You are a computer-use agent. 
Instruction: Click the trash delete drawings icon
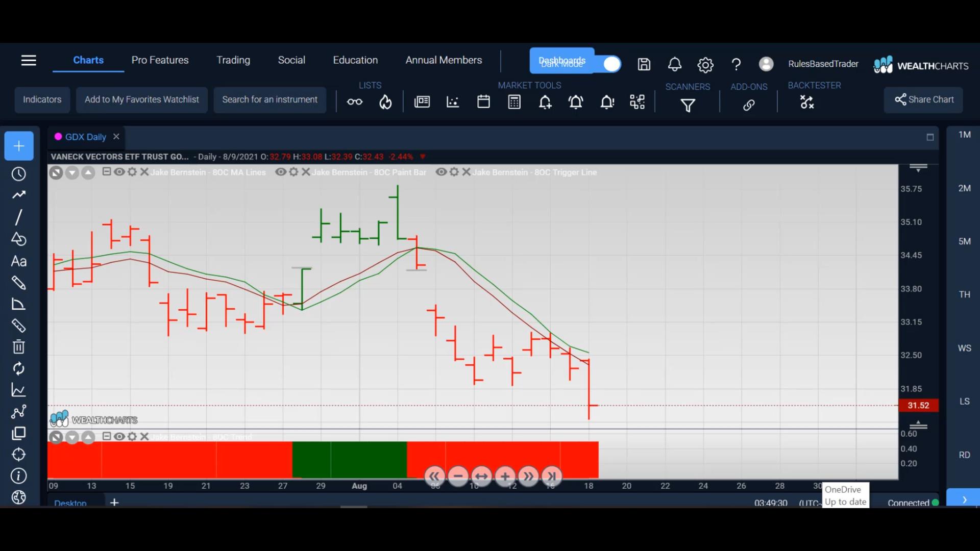click(19, 347)
